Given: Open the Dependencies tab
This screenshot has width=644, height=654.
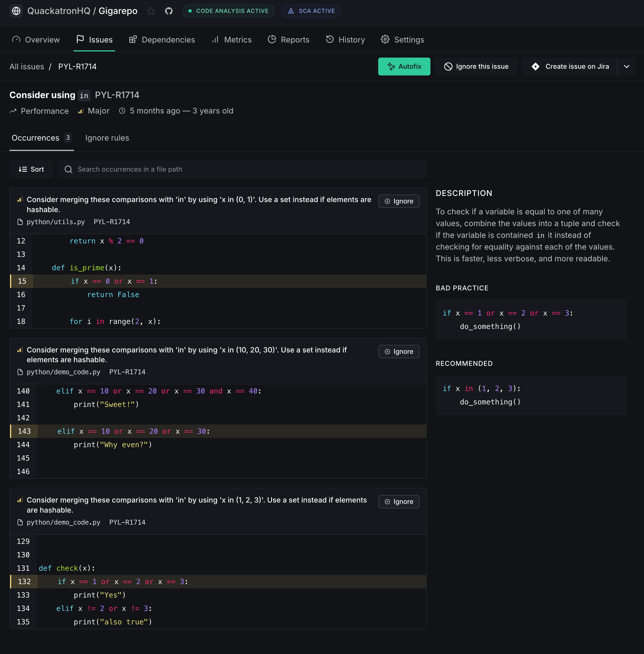Looking at the screenshot, I should [x=162, y=40].
